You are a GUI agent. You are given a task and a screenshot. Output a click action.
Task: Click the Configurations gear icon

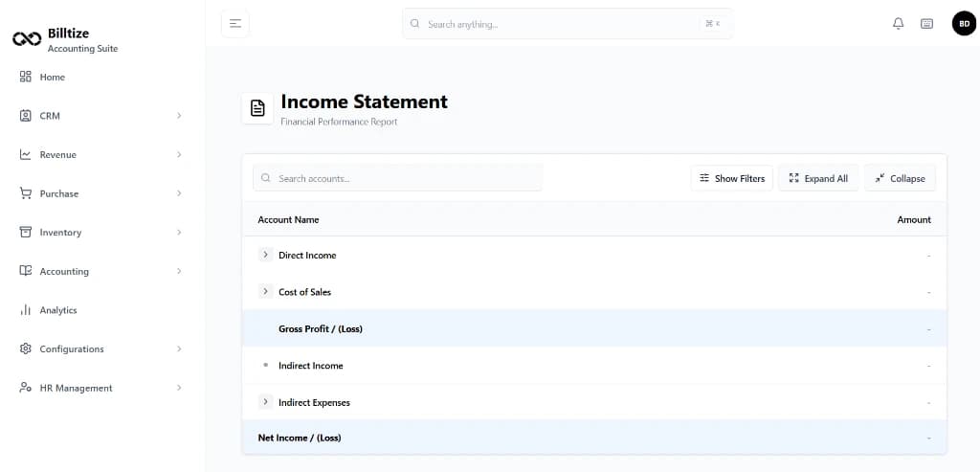[26, 348]
